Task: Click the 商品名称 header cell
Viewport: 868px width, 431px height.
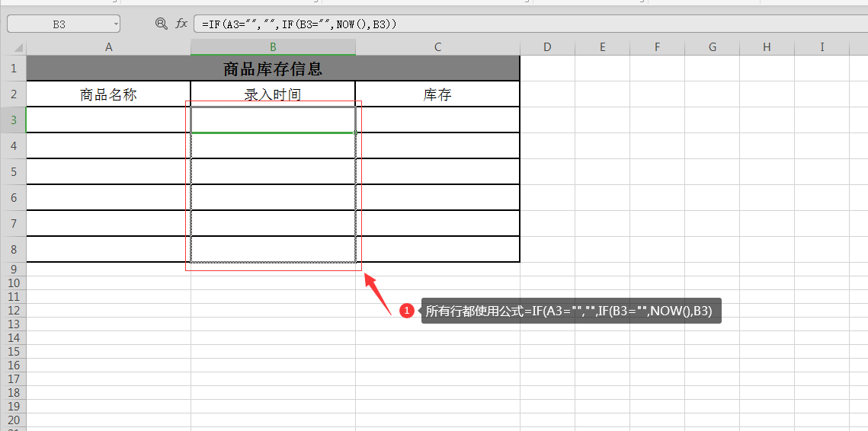Action: point(108,94)
